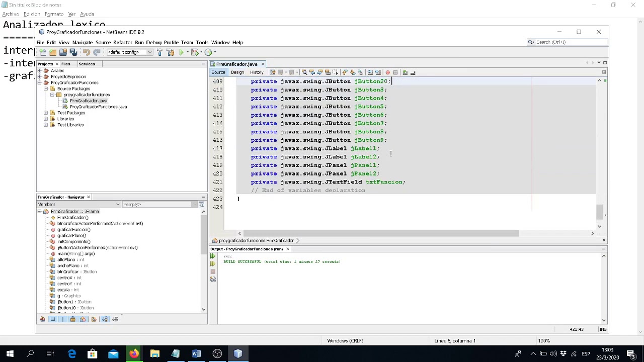This screenshot has height=362, width=644.
Task: Click the Save All toolbar icon
Action: point(73,52)
